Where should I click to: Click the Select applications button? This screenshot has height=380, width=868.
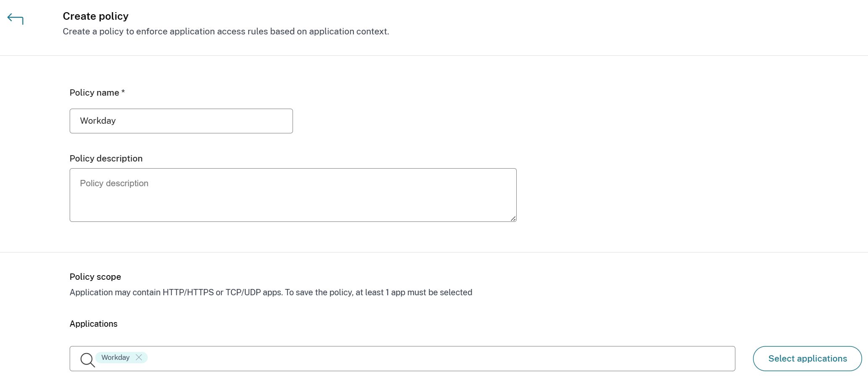point(807,359)
